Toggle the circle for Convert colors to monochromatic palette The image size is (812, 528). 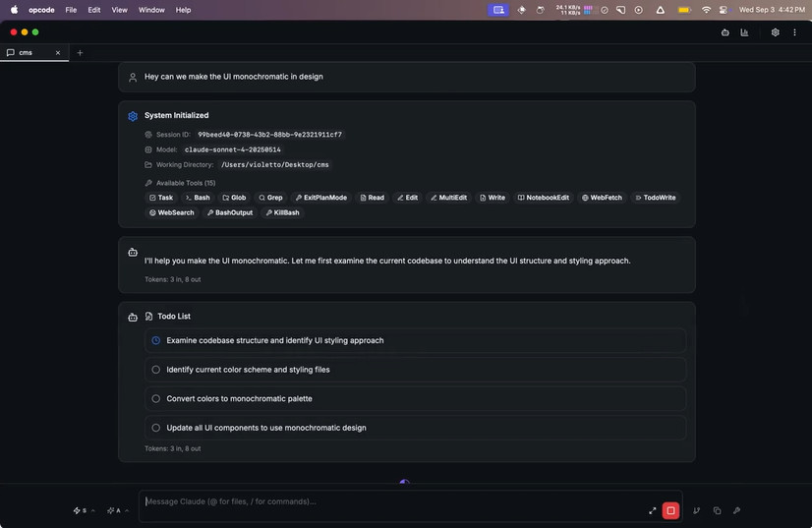tap(156, 398)
